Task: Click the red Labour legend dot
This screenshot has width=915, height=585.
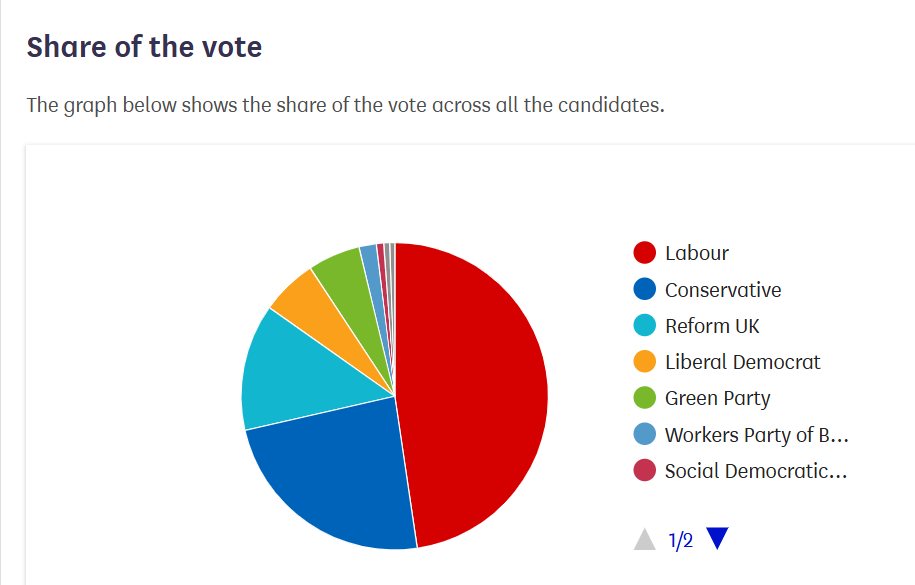Action: (x=645, y=253)
